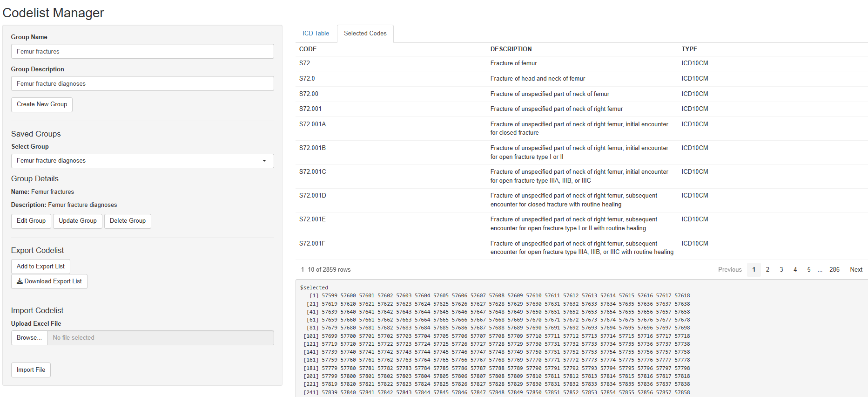This screenshot has width=868, height=397.
Task: Open the Selected Codes tab
Action: click(x=365, y=34)
